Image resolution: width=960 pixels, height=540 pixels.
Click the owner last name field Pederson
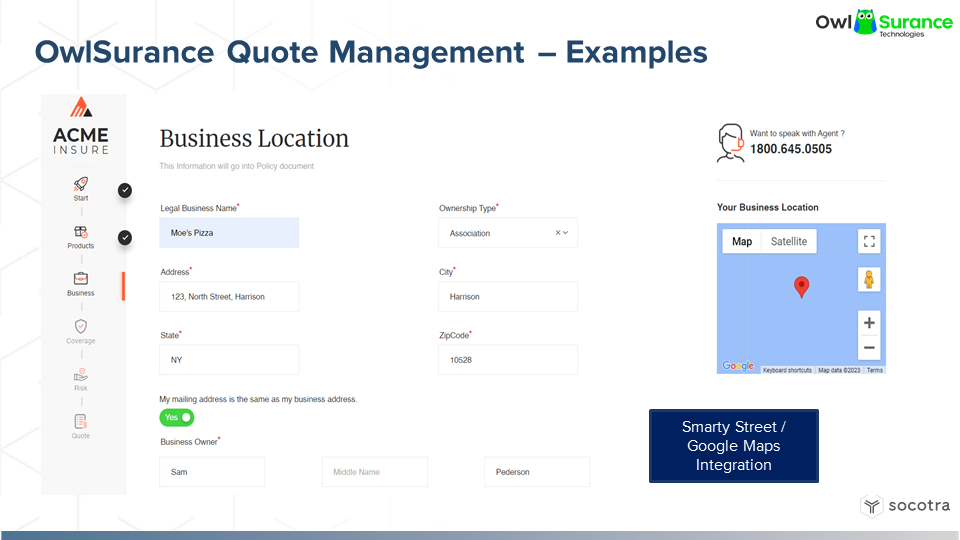point(537,472)
